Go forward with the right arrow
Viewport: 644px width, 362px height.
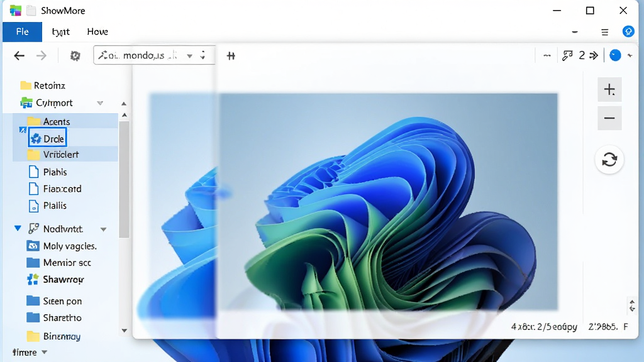41,55
